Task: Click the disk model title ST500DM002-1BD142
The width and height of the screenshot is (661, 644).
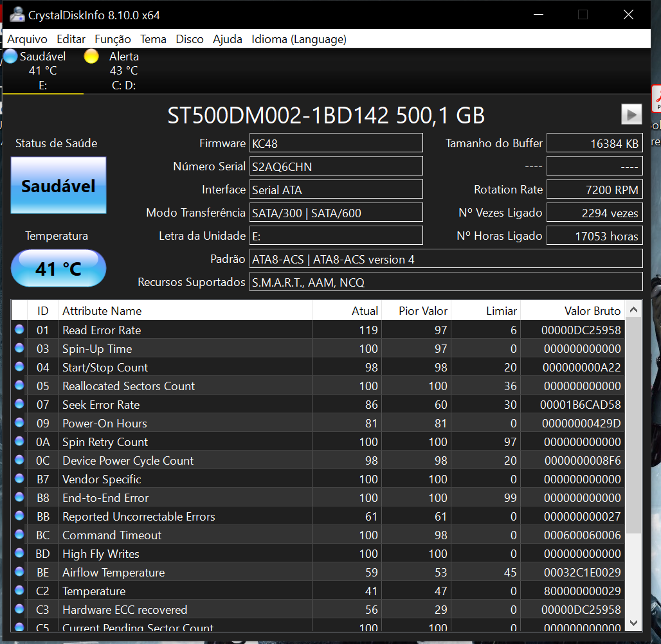Action: [x=278, y=115]
